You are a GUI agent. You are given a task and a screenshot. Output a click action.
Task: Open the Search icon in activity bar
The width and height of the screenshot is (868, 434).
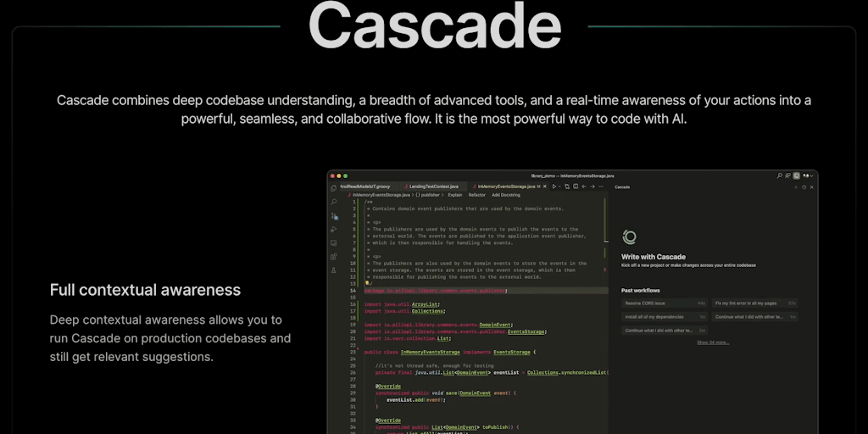334,202
